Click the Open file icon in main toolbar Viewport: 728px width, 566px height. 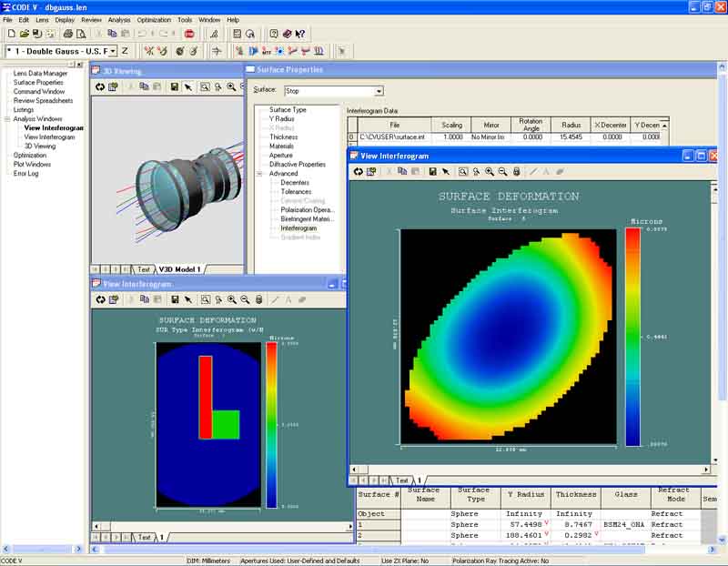click(24, 34)
